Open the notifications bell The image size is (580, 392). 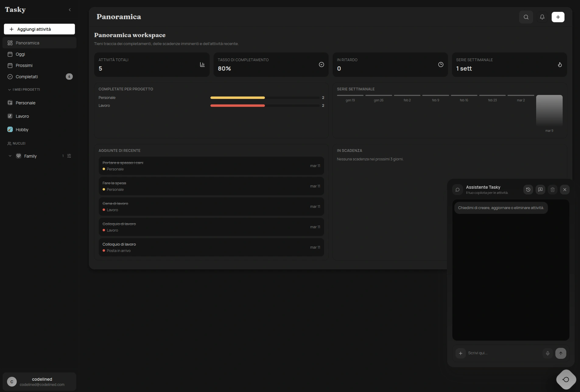pos(542,17)
